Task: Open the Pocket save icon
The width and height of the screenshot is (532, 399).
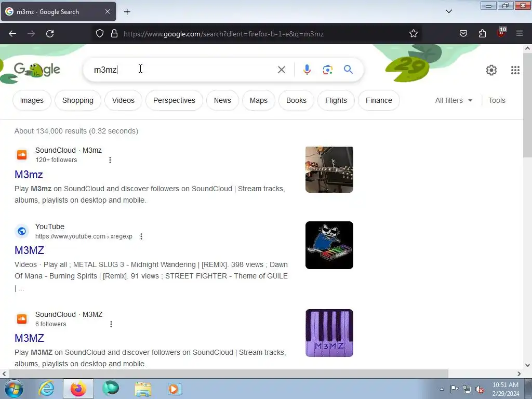Action: tap(463, 34)
